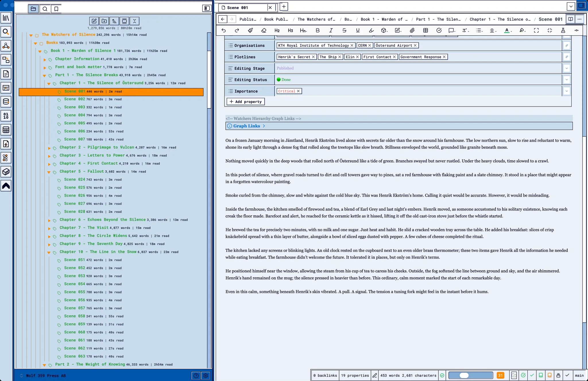This screenshot has width=588, height=381.
Task: Expand Chapter Information folder
Action: pos(45,60)
